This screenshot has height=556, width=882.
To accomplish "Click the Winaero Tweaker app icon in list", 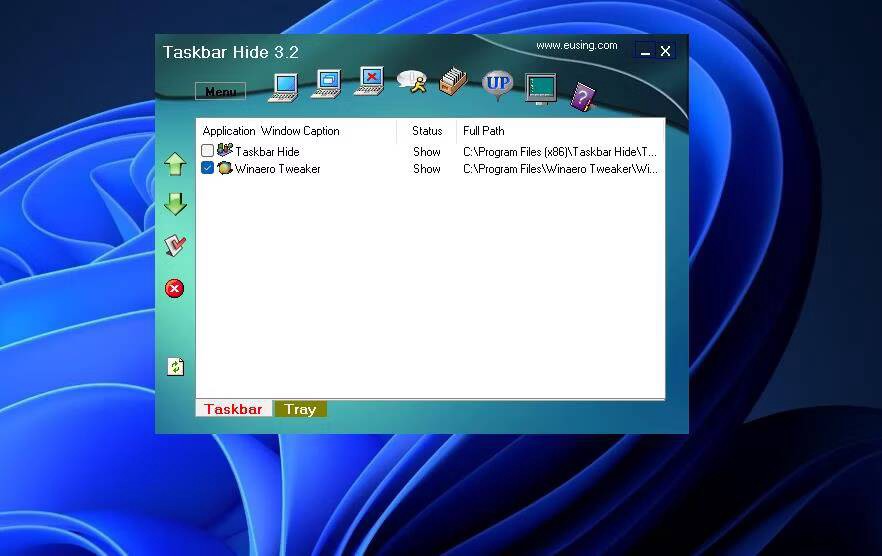I will [x=224, y=168].
